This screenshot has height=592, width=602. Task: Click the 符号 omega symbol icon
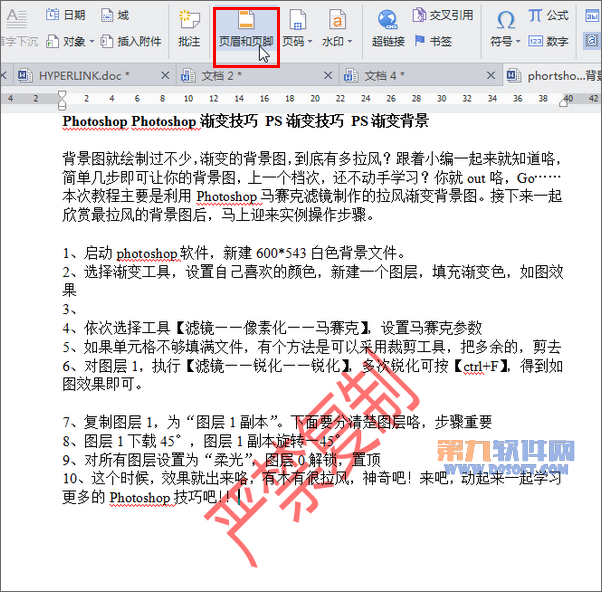(506, 19)
